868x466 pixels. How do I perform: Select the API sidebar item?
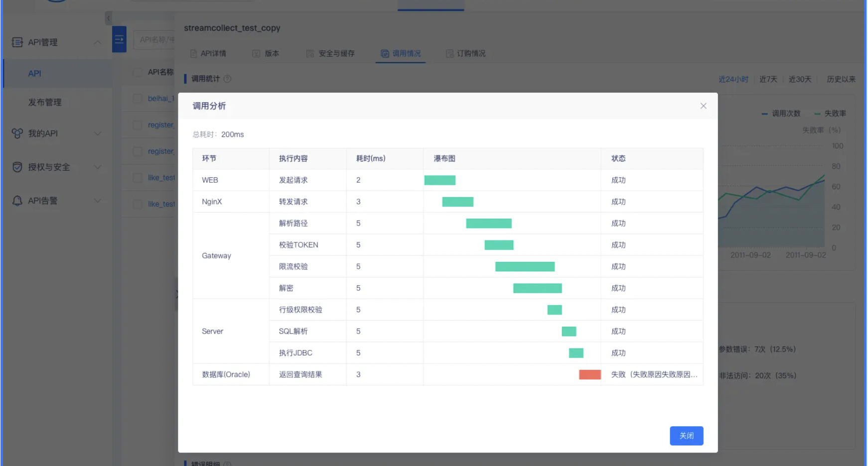[58, 74]
